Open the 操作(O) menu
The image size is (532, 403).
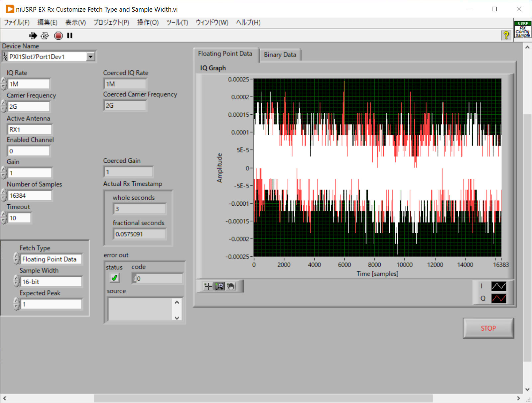(x=148, y=23)
